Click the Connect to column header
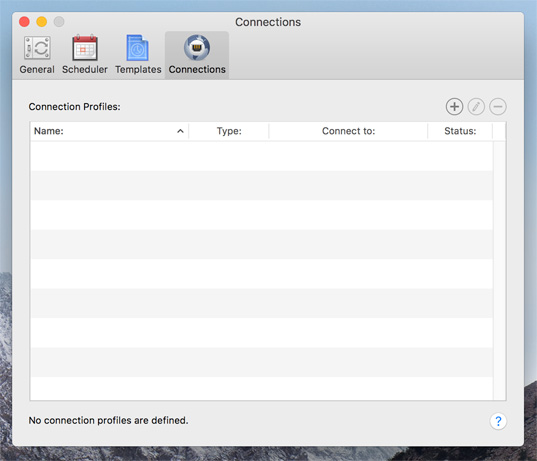This screenshot has width=537, height=461. point(348,131)
